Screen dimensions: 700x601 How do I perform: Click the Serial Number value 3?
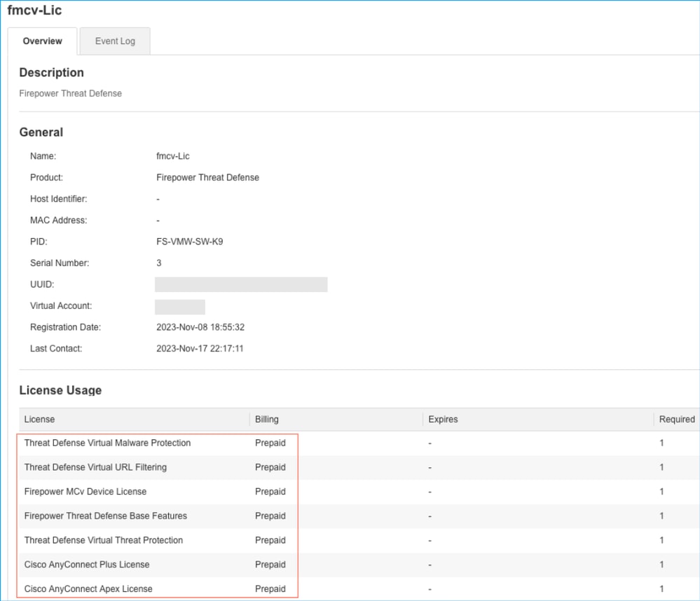pos(159,263)
